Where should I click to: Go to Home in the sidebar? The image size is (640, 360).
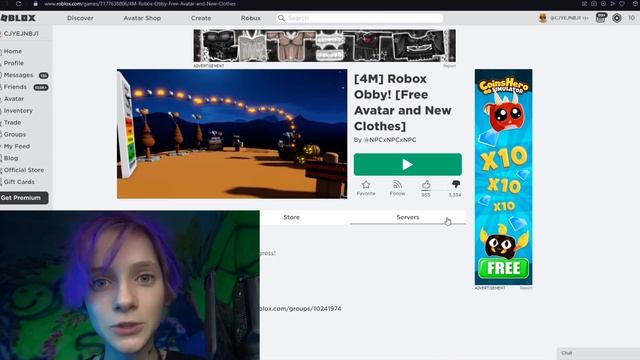pyautogui.click(x=13, y=51)
